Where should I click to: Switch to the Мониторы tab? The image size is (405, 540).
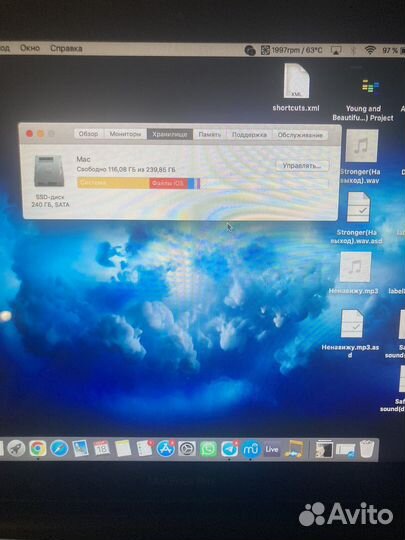[125, 134]
